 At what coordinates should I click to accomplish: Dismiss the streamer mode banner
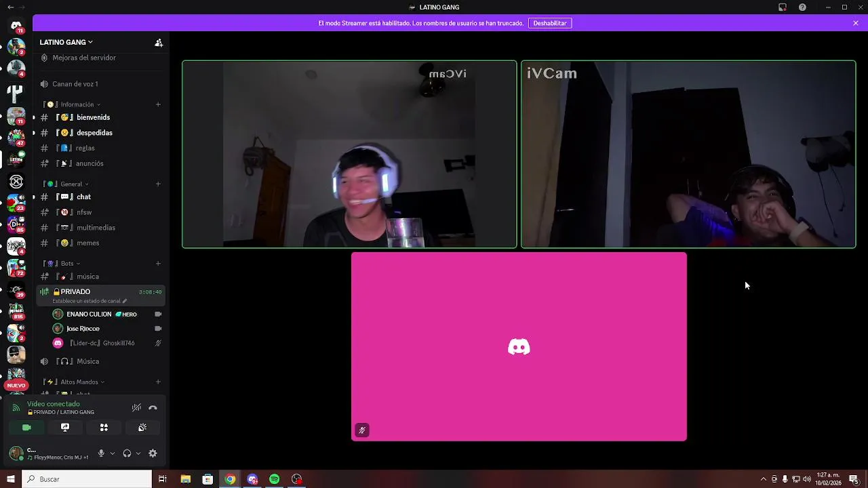856,23
